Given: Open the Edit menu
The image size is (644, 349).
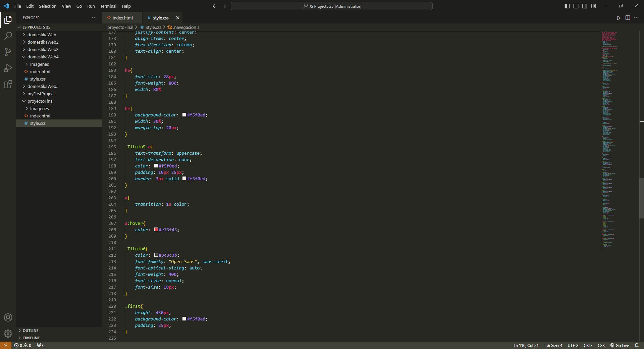Looking at the screenshot, I should click(30, 6).
